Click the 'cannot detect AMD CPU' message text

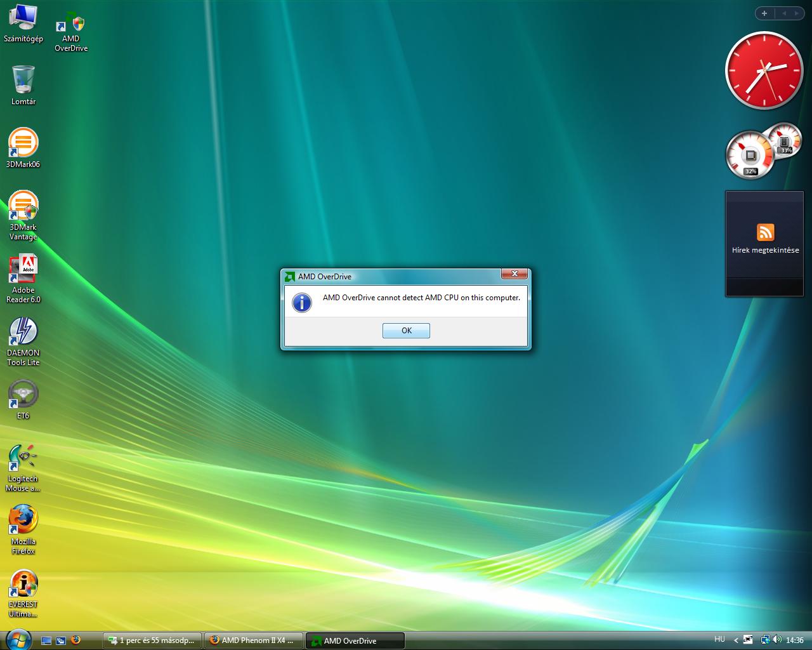point(421,297)
